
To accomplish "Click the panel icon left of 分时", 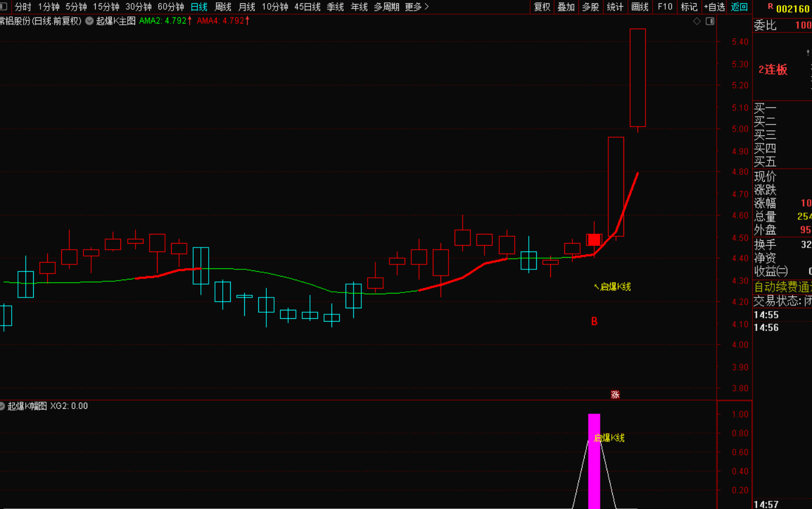I will (x=4, y=7).
